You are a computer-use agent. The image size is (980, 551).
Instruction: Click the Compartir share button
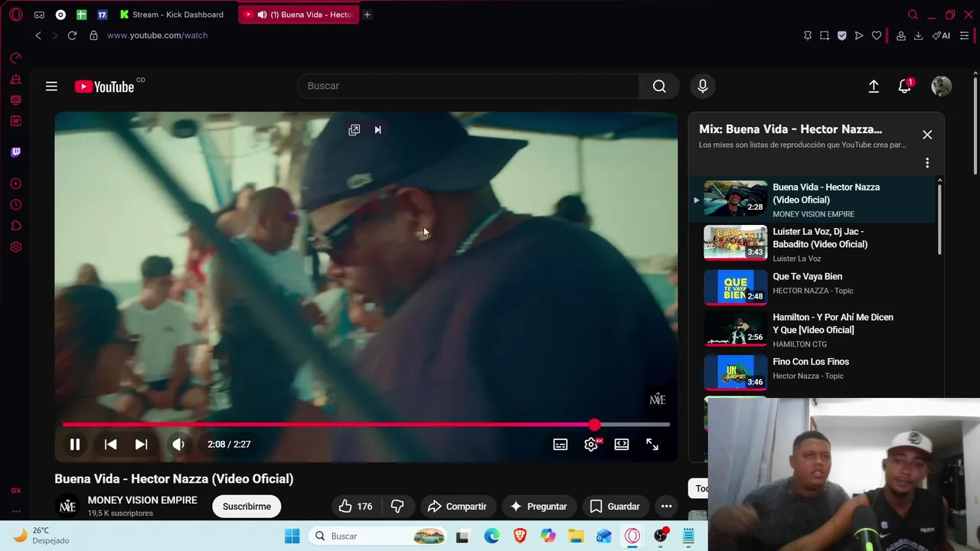(457, 507)
